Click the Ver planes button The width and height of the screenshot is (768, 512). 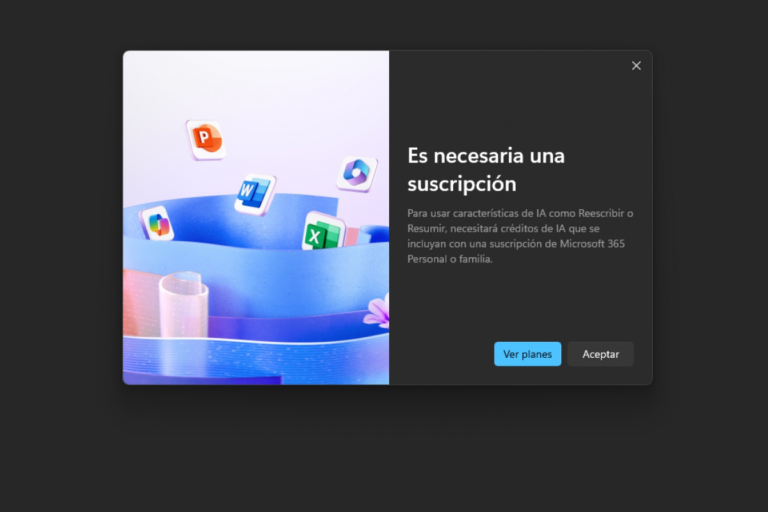pyautogui.click(x=528, y=354)
